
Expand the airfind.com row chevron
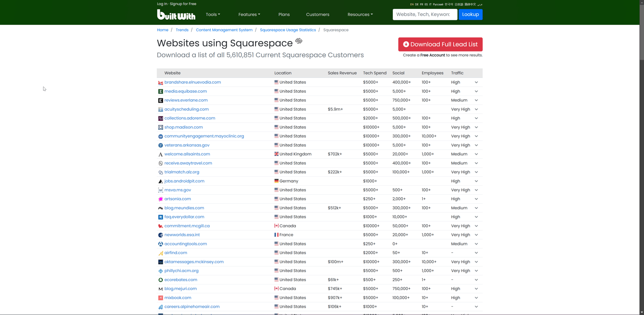pos(476,253)
